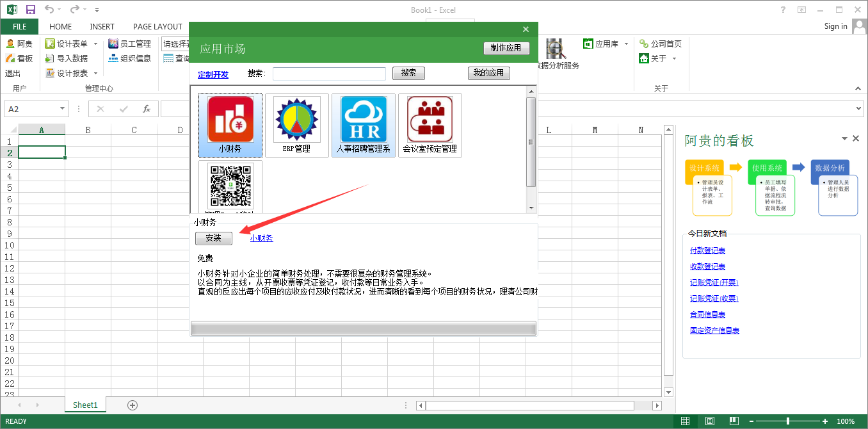The image size is (868, 429).
Task: Select the 会议室预定管理 app icon
Action: [x=430, y=125]
